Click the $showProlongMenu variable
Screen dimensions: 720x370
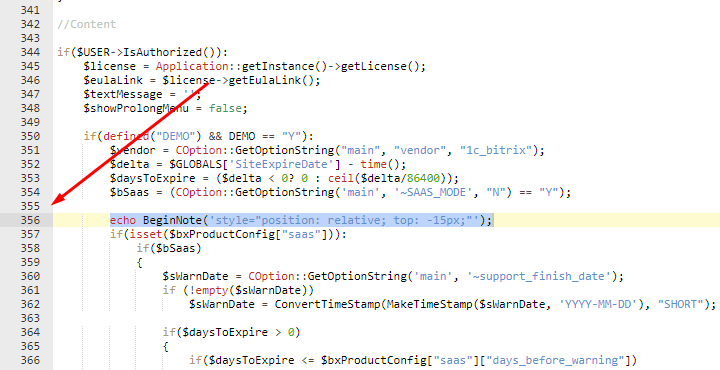click(x=136, y=108)
